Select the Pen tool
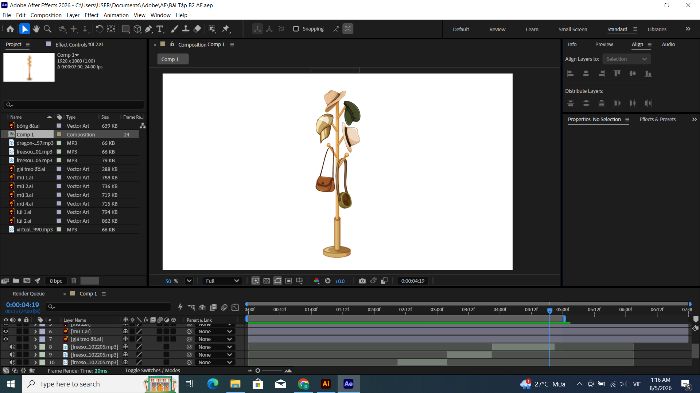700x393 pixels. click(149, 29)
